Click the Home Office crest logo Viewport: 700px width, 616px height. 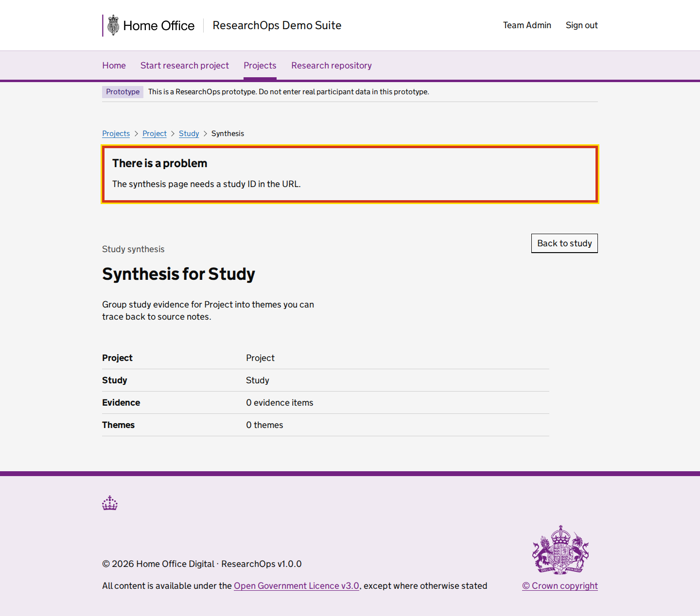(113, 25)
